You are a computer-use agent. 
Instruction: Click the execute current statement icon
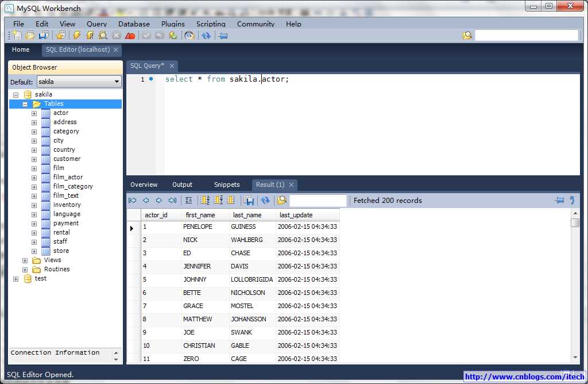(90, 36)
